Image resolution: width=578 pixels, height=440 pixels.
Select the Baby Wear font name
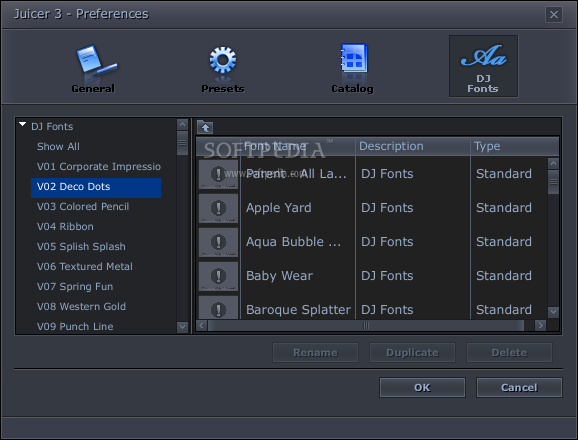coord(279,276)
